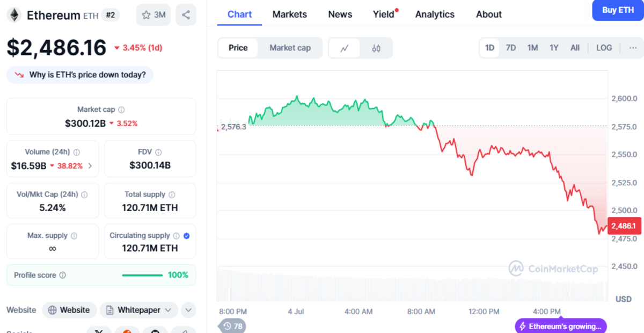Open the News tab
Screen dimensions: 644x333
(x=340, y=15)
